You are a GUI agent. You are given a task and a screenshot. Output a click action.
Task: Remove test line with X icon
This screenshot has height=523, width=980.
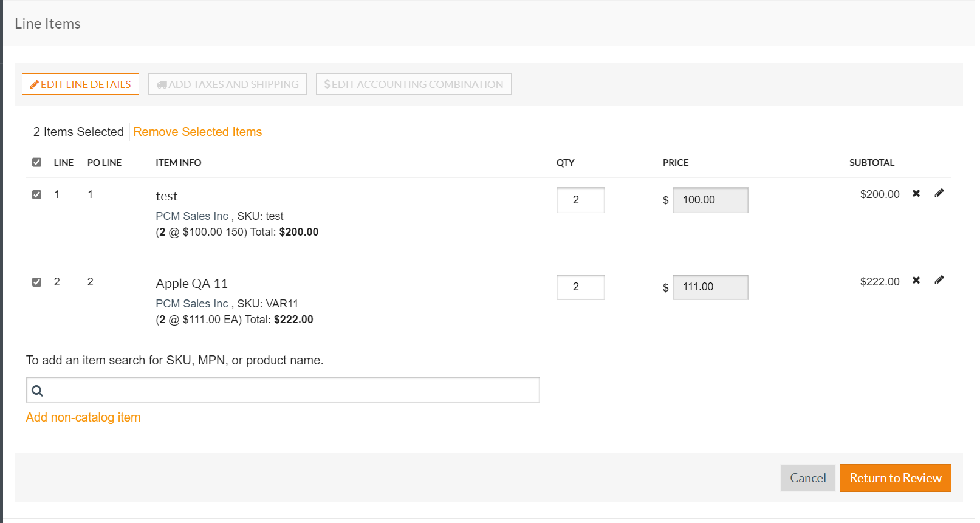pos(916,193)
